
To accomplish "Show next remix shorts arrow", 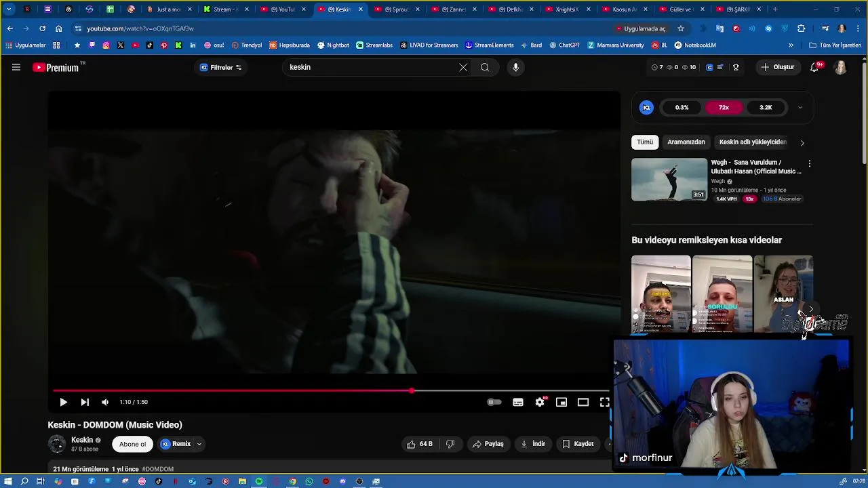I will [x=811, y=309].
